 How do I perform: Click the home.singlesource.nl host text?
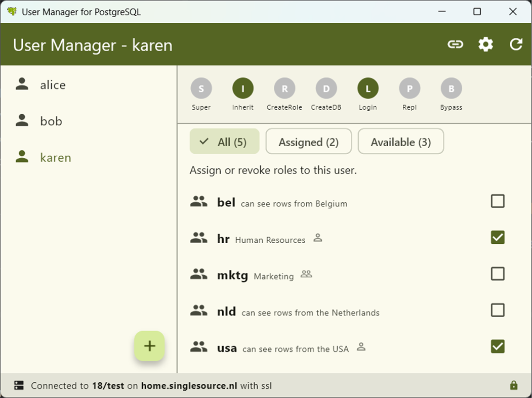click(x=189, y=385)
